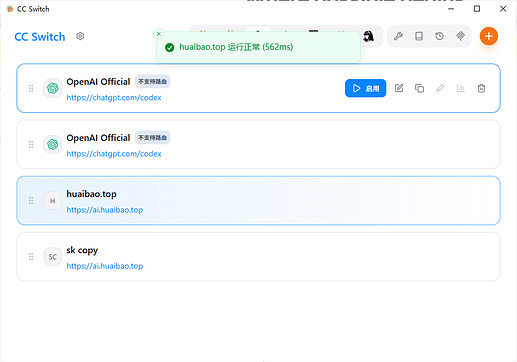Viewport: 517px width, 362px height.
Task: Click the ChatGPT logo on the first OpenAI Official card
Action: [x=53, y=88]
